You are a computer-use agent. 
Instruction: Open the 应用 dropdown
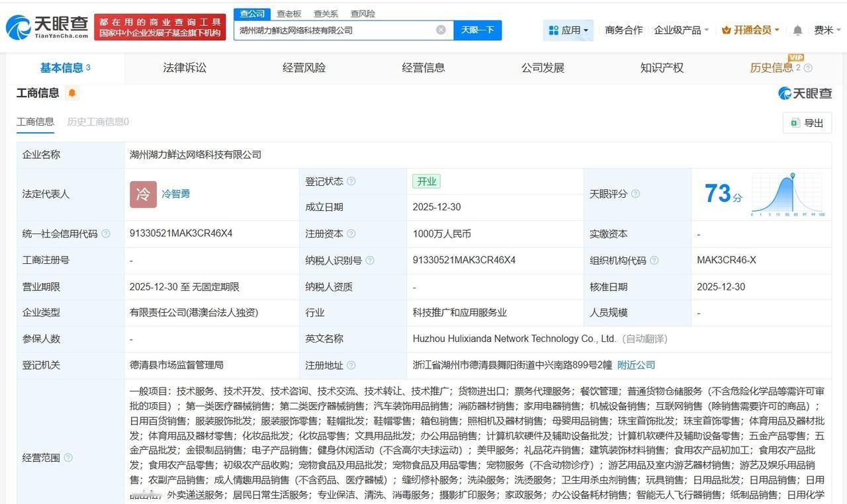pos(569,30)
